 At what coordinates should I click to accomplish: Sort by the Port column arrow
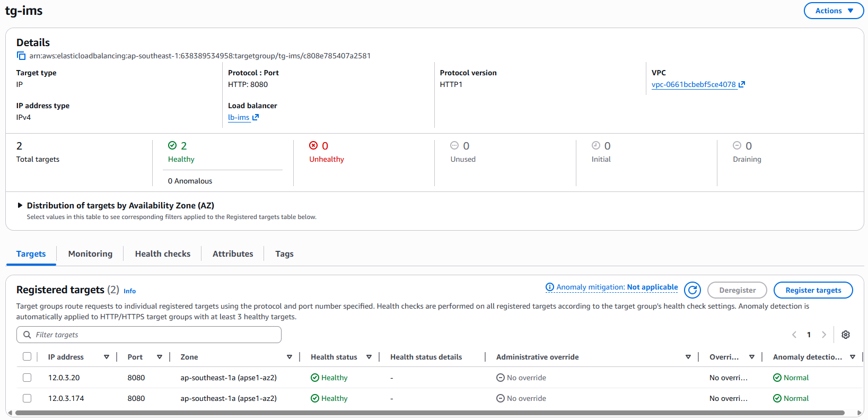160,357
